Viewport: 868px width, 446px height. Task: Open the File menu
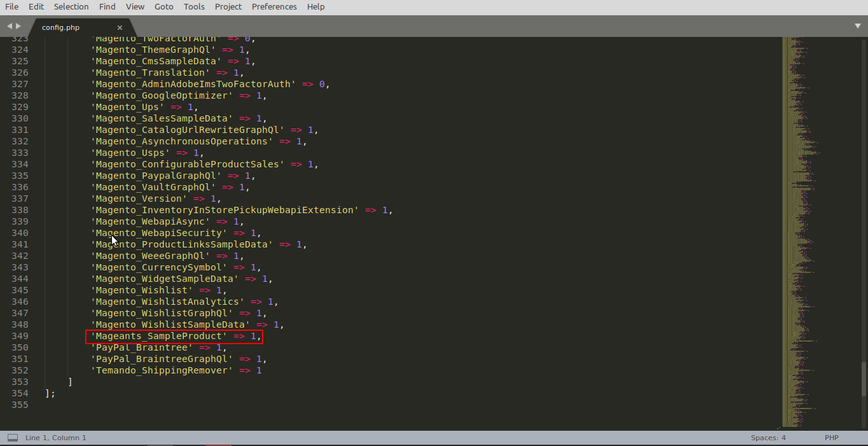tap(11, 6)
